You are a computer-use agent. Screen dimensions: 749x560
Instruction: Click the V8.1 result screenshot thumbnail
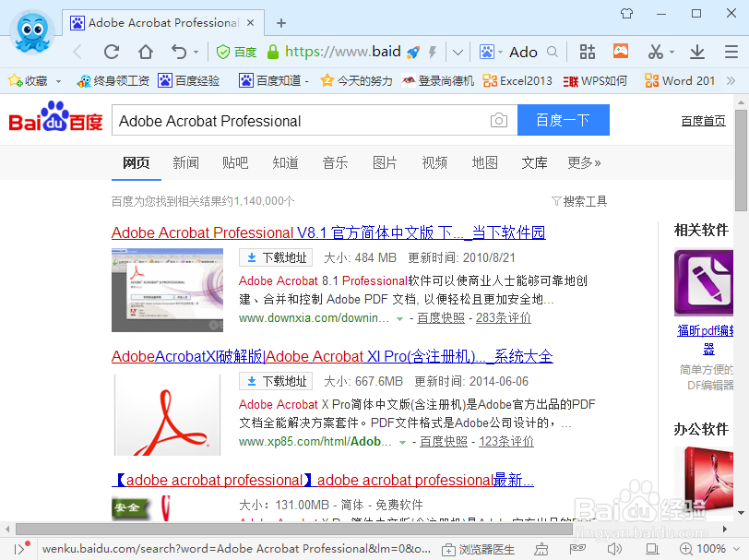(167, 290)
